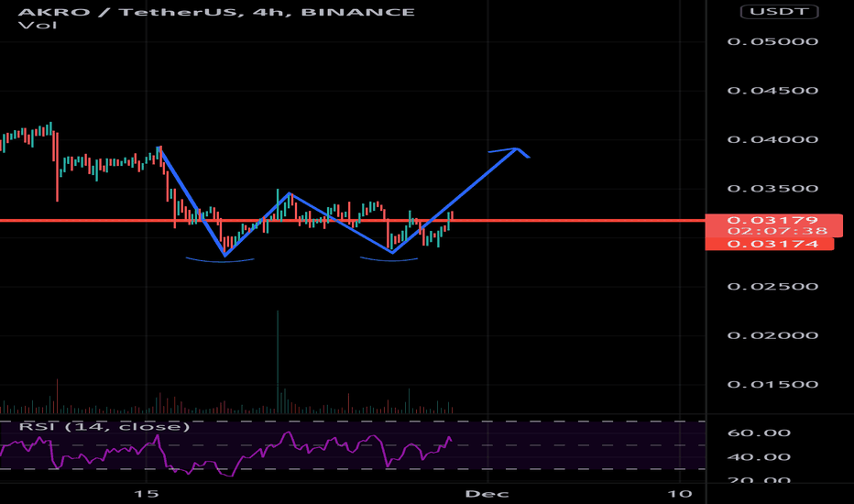Click the Dec date label on time axis

[487, 494]
